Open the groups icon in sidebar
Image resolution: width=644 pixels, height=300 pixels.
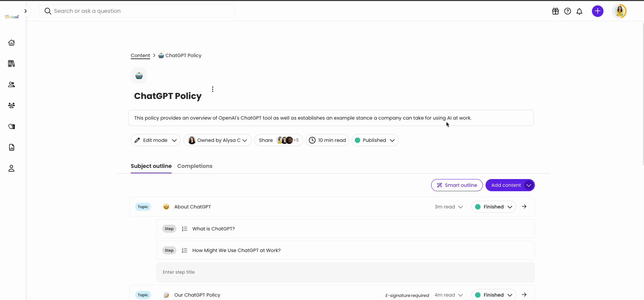click(11, 105)
